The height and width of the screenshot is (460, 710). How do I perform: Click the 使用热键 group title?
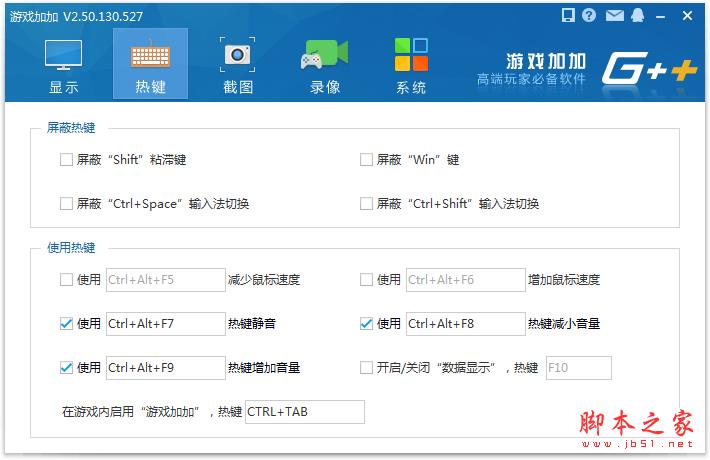pyautogui.click(x=71, y=248)
